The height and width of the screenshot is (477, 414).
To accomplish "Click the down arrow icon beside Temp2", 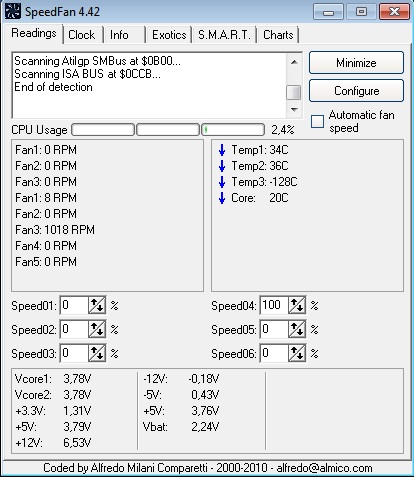I will point(222,166).
